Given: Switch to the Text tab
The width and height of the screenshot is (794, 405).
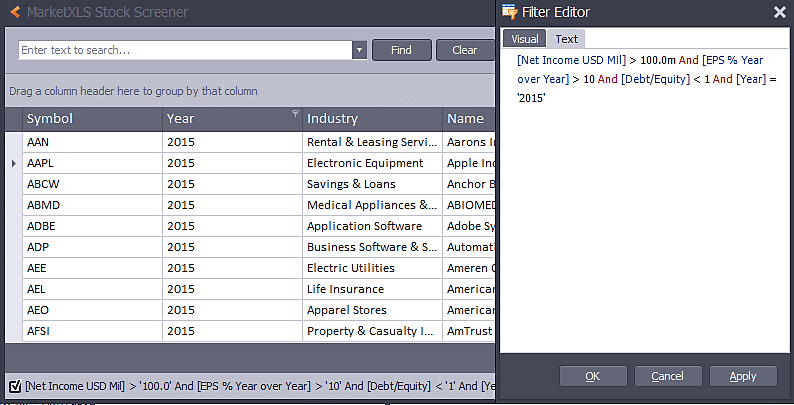Looking at the screenshot, I should coord(566,39).
